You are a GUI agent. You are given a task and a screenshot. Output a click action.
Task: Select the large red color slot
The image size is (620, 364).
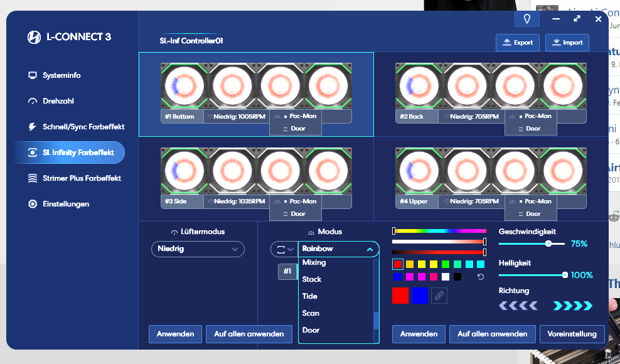coord(400,296)
